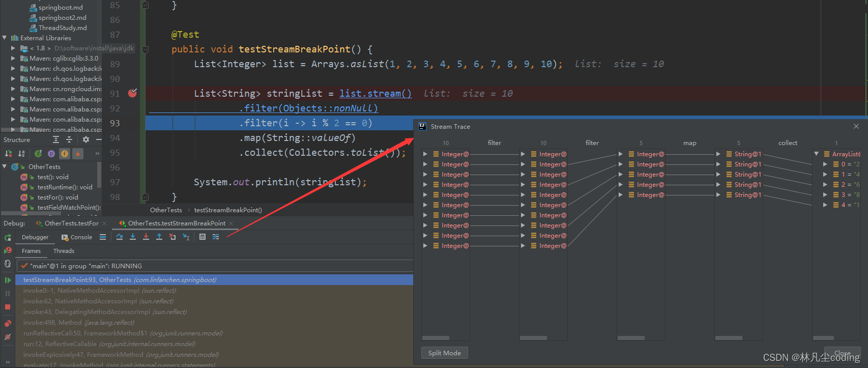
Task: Click the Trace Current Stream Chain icon
Action: point(216,237)
